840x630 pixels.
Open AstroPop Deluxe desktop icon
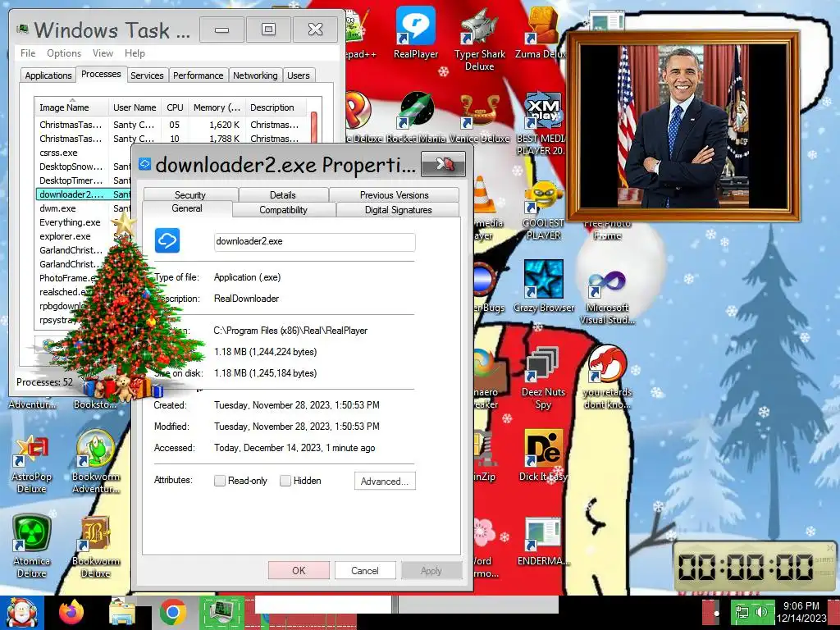point(32,464)
